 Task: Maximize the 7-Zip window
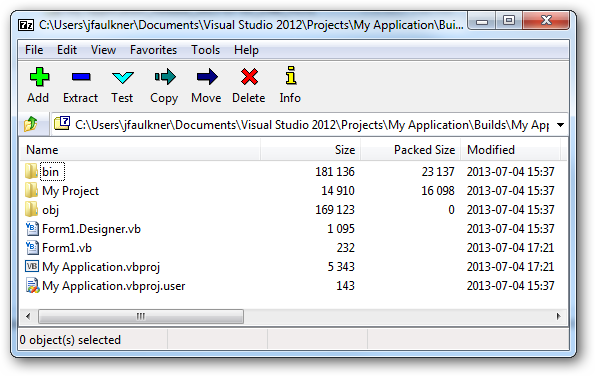(509, 21)
